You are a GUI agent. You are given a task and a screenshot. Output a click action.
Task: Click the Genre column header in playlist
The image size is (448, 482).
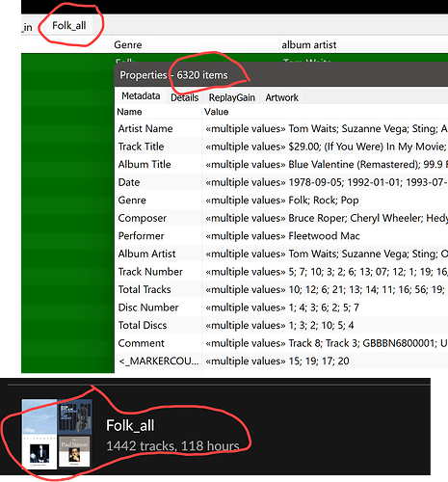point(196,44)
